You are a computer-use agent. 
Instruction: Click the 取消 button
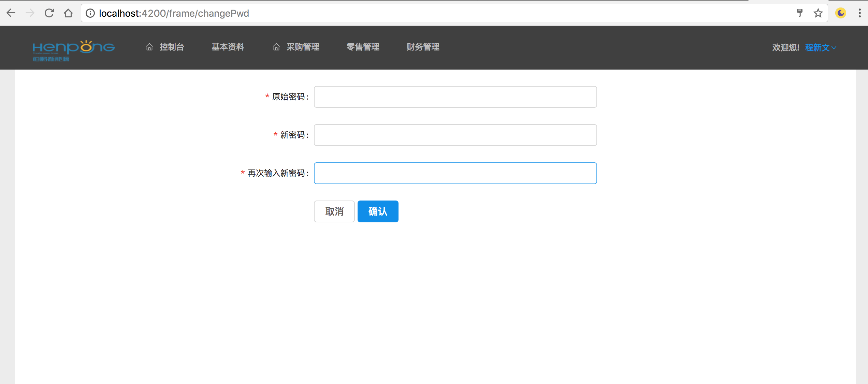334,211
